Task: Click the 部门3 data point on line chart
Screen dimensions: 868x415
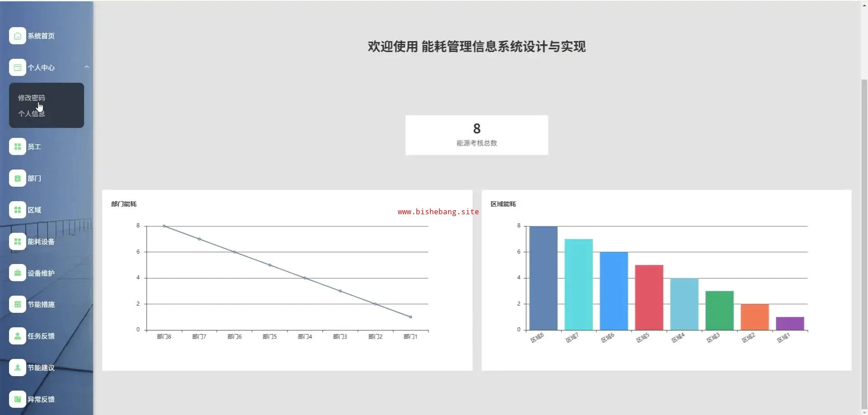Action: pos(340,291)
